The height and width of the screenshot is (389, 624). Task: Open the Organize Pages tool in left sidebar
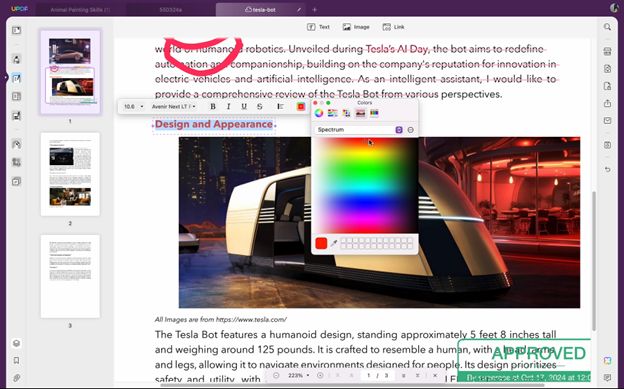16,97
